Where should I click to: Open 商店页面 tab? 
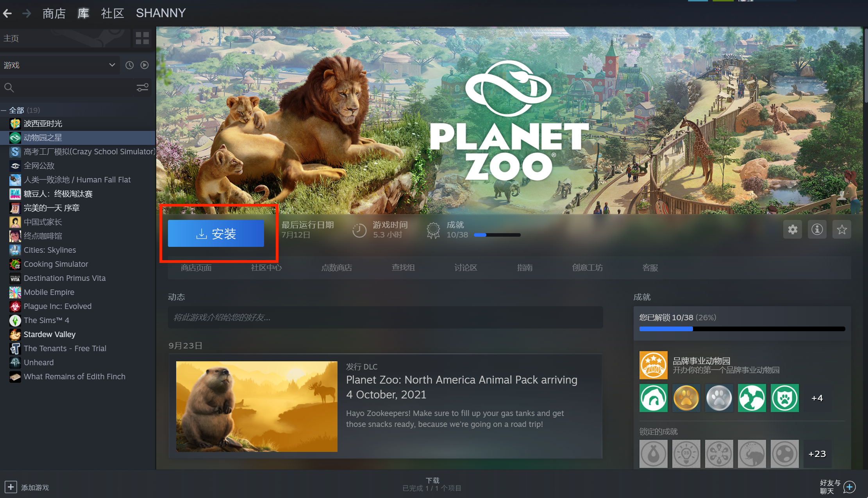click(196, 268)
